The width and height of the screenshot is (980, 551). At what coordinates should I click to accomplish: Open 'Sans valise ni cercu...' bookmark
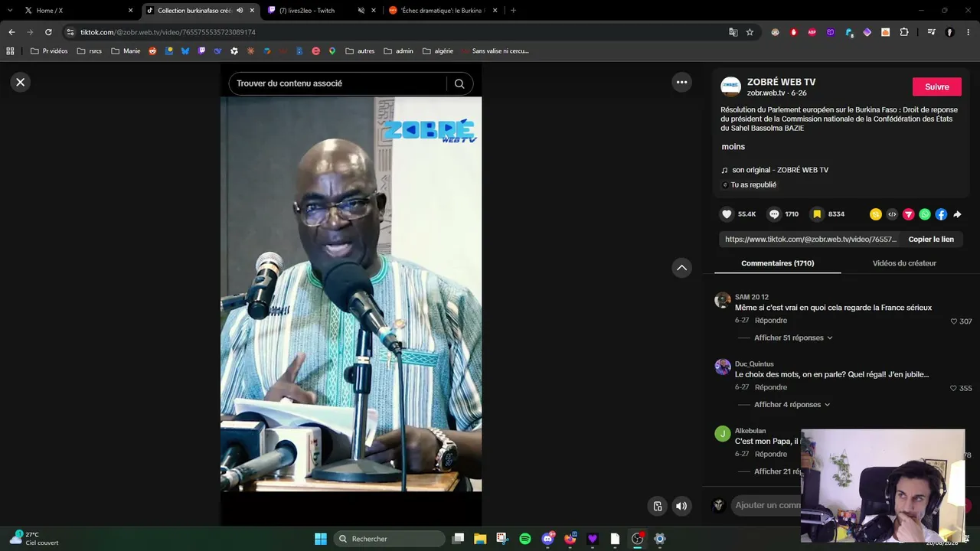click(x=495, y=51)
